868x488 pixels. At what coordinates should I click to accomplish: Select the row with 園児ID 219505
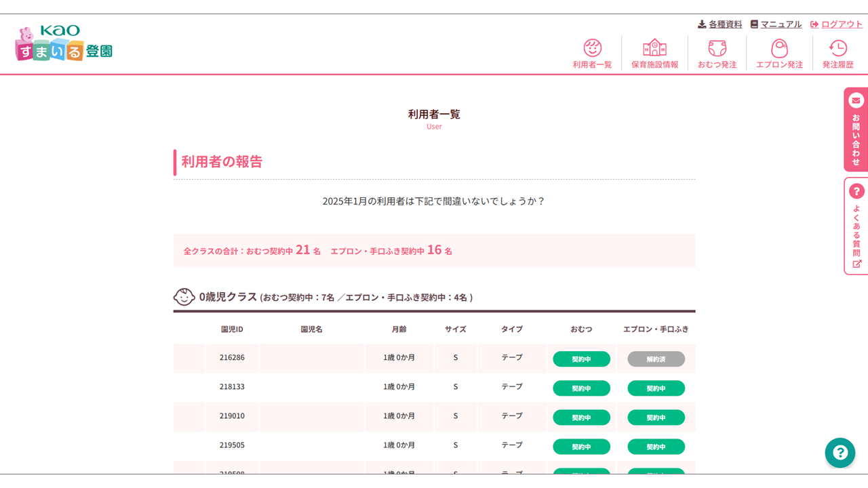(x=232, y=445)
